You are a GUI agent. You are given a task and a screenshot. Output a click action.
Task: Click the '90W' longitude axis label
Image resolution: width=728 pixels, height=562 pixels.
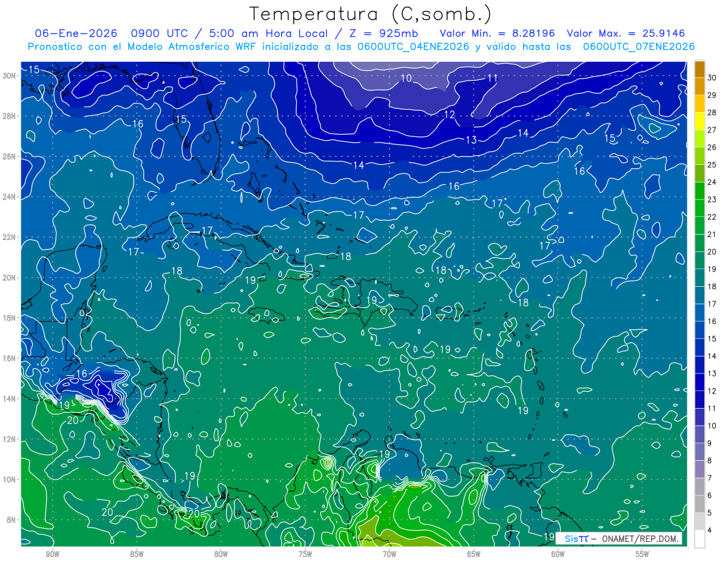52,555
